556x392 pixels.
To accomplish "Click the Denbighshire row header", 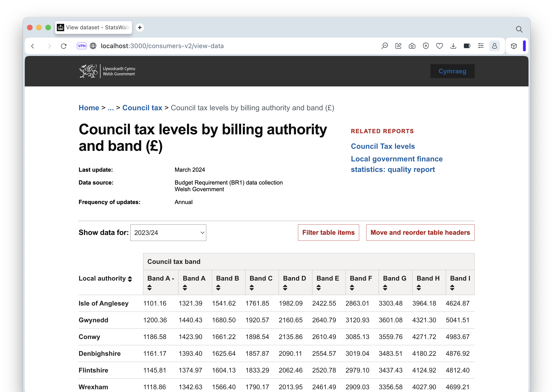I will tap(99, 353).
